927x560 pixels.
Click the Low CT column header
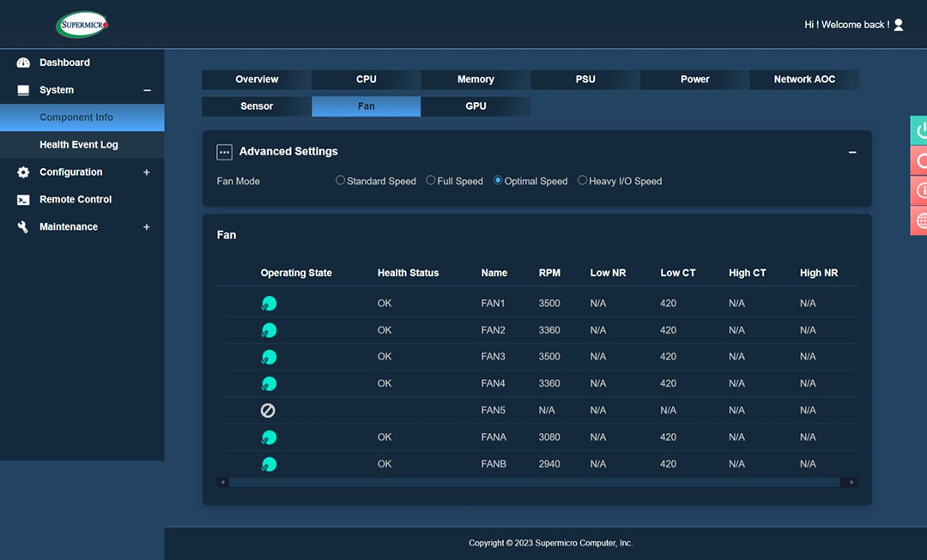click(x=677, y=273)
